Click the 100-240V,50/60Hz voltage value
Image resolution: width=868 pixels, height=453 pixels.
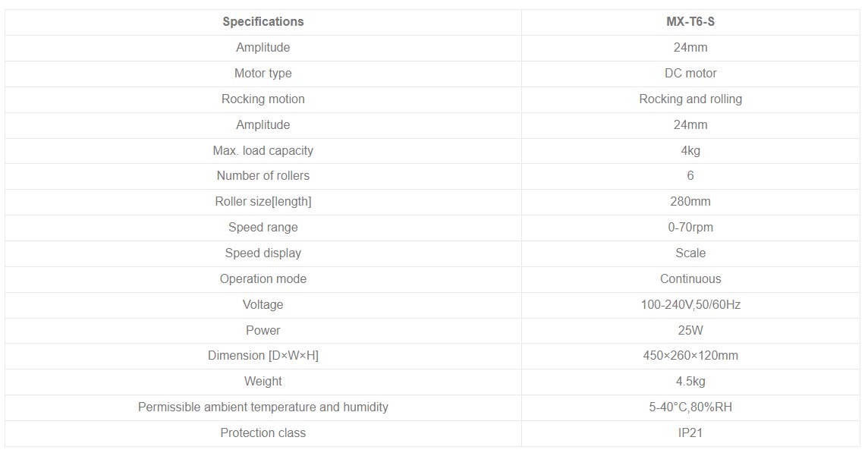coord(690,304)
